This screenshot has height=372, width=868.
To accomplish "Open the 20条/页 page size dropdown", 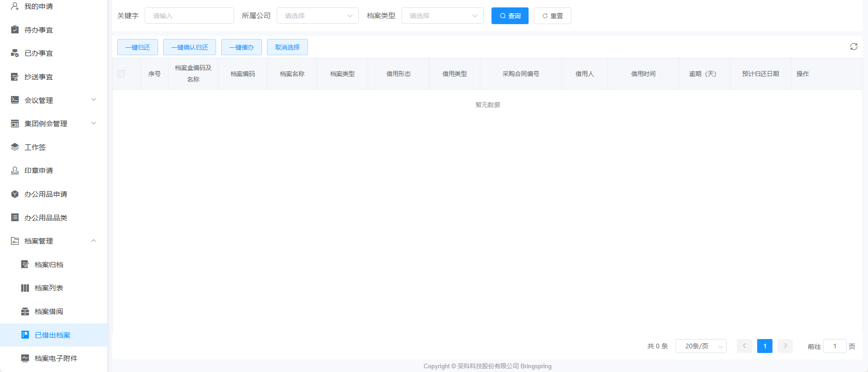I will click(701, 346).
